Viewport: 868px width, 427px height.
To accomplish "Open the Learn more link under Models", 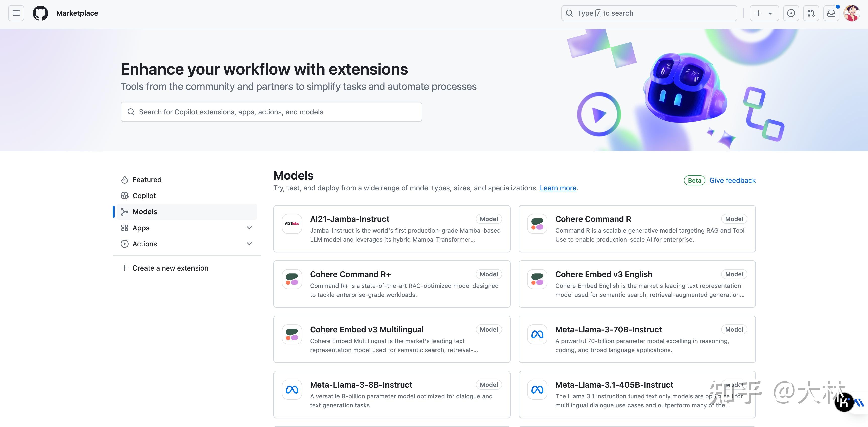I will tap(558, 188).
